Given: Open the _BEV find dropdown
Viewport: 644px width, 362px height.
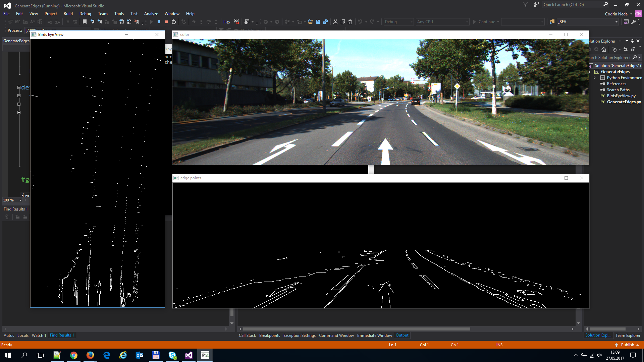Looking at the screenshot, I should [x=616, y=22].
